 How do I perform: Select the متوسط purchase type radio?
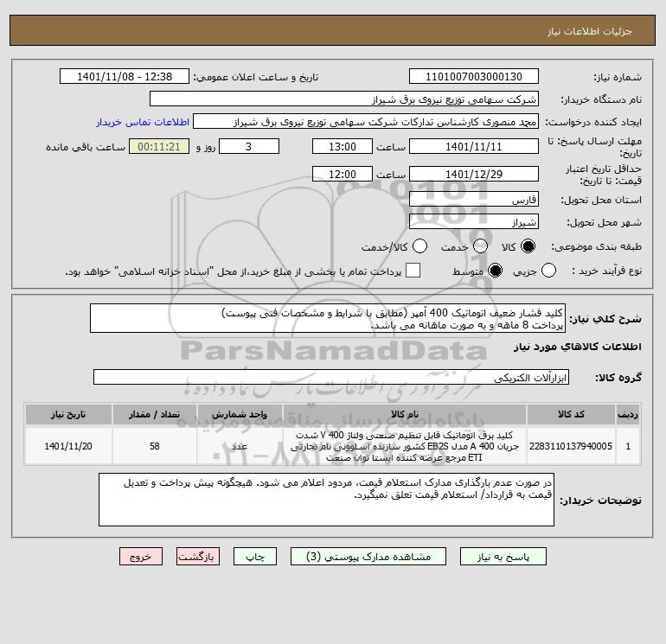click(495, 271)
